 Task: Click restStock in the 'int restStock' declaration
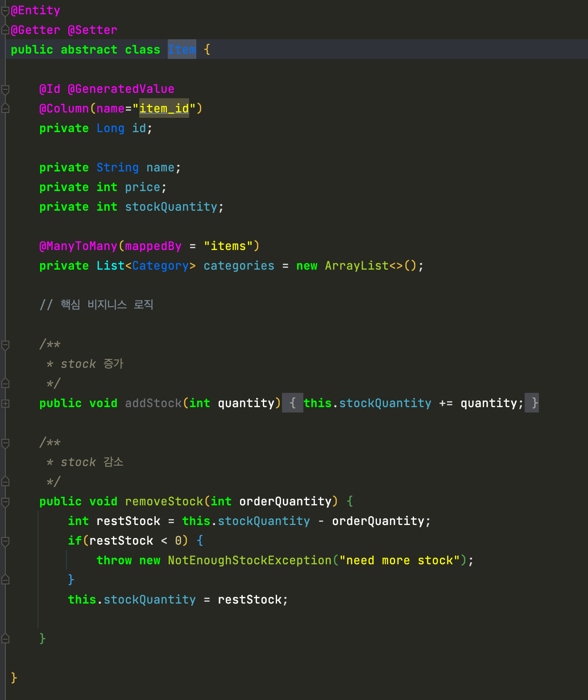[128, 521]
